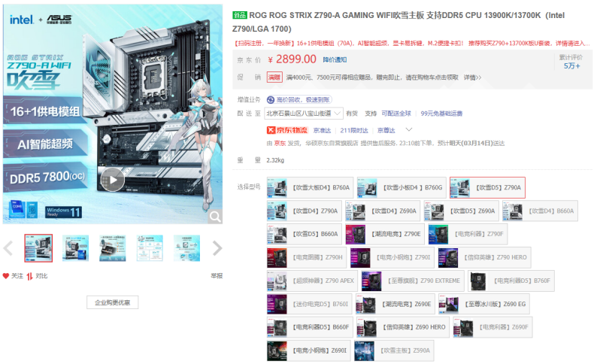Go to previous thumbnails with left arrow
This screenshot has height=364, width=597.
click(8, 248)
